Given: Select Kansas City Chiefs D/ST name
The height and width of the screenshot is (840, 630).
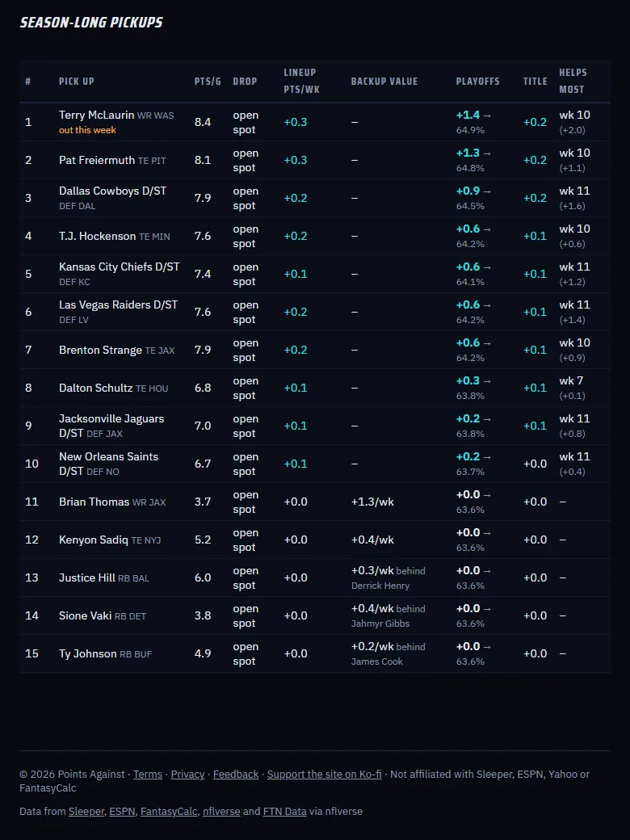Looking at the screenshot, I should (120, 267).
